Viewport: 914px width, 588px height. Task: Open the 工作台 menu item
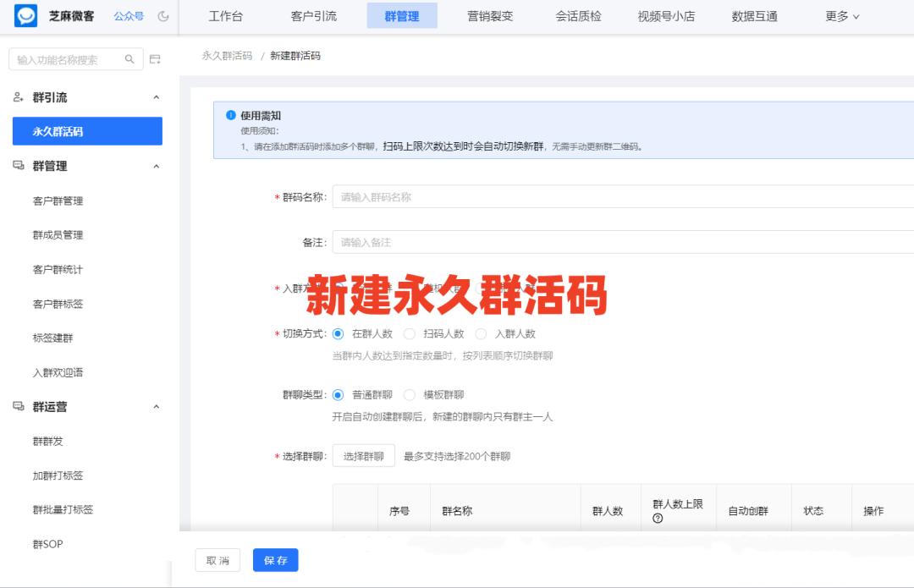(227, 16)
